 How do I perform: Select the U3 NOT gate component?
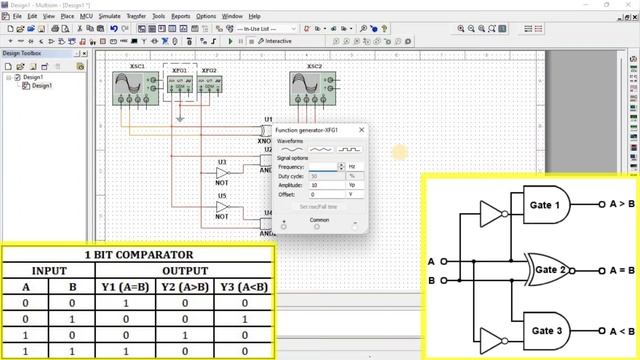[222, 173]
